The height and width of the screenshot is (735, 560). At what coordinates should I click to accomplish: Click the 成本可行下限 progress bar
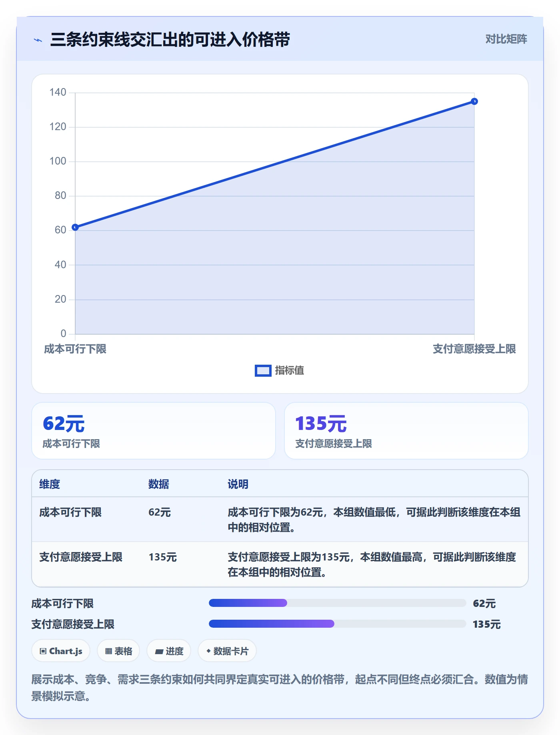pyautogui.click(x=337, y=603)
